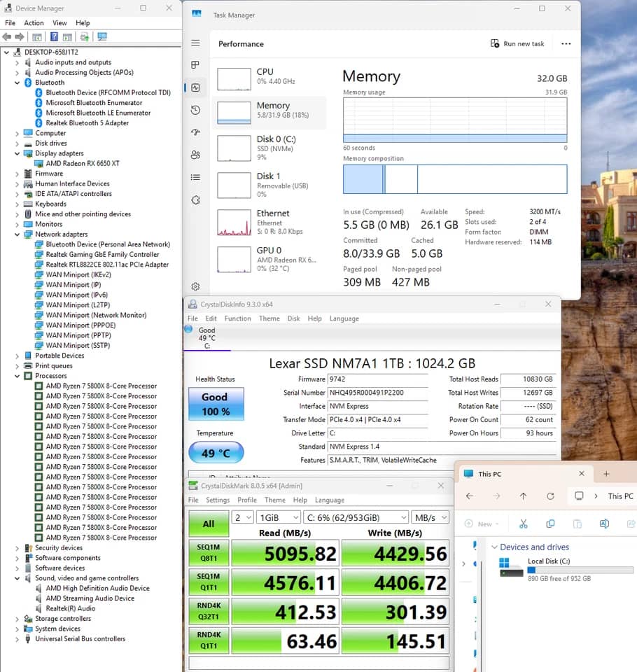Select Ethernet performance entry

click(269, 222)
